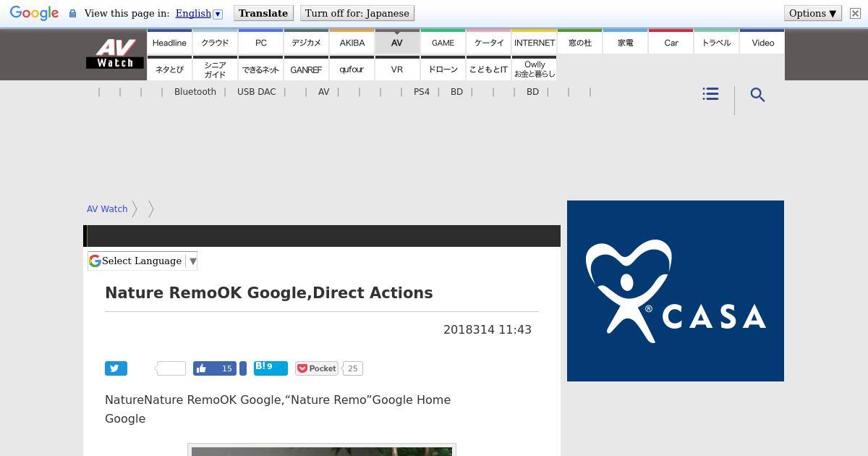868x456 pixels.
Task: Share the article with the Twitter bird button
Action: pos(116,368)
